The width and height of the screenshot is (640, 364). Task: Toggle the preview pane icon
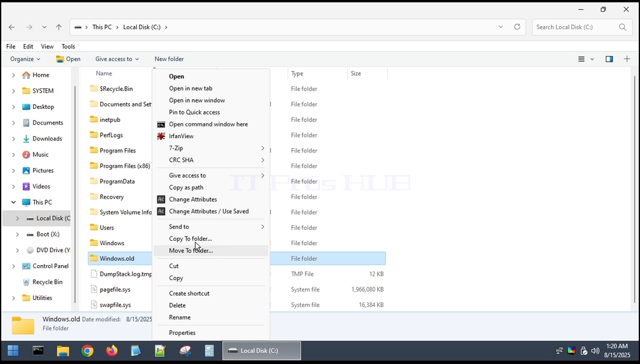point(609,59)
